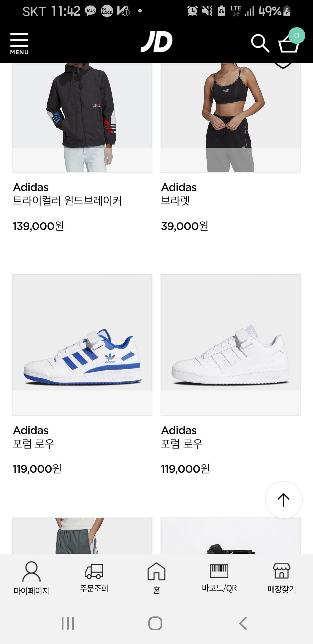Tap the 트라이컬러 윈드브레이커 product title

(x=67, y=201)
